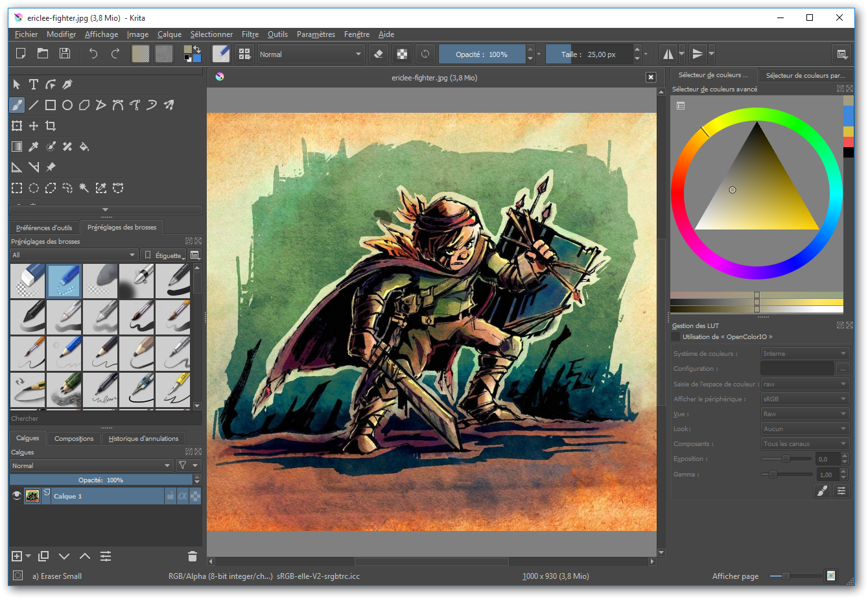Toggle eraser mode in toolbar
This screenshot has width=868, height=599.
pyautogui.click(x=379, y=54)
